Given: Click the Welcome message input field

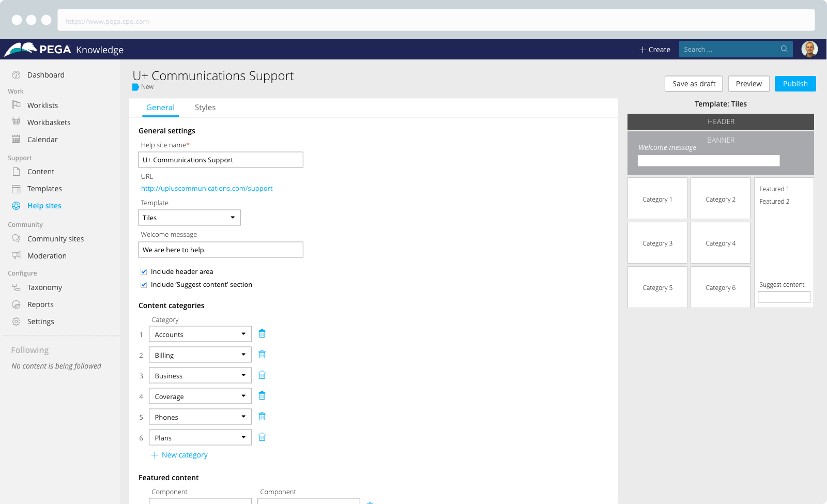Looking at the screenshot, I should click(x=221, y=250).
